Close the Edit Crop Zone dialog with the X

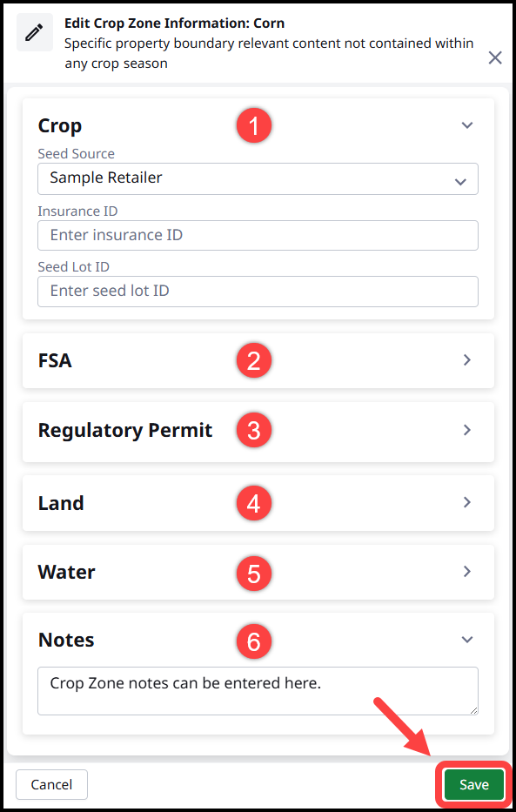point(495,57)
